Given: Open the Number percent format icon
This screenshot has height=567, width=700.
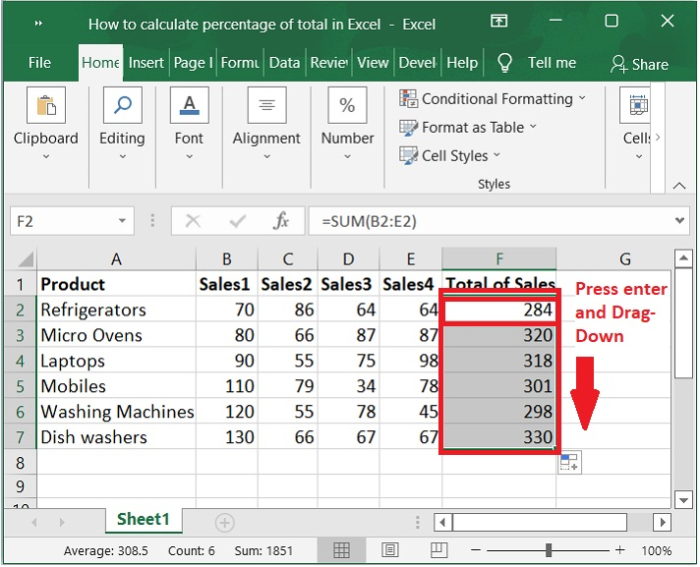Looking at the screenshot, I should tap(347, 106).
